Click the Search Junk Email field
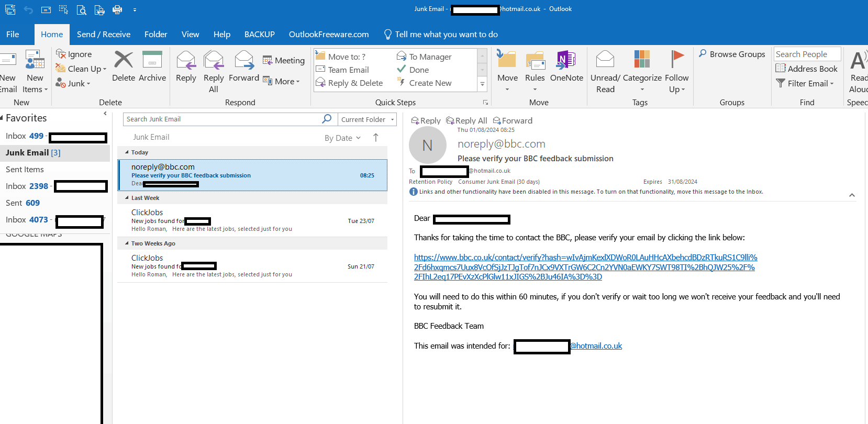 pyautogui.click(x=224, y=119)
